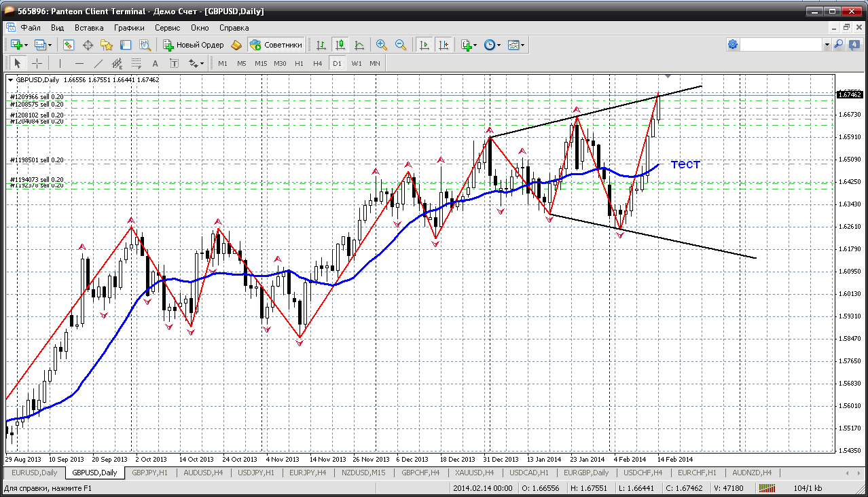
Task: Open the periodicity clock dropdown
Action: [492, 45]
